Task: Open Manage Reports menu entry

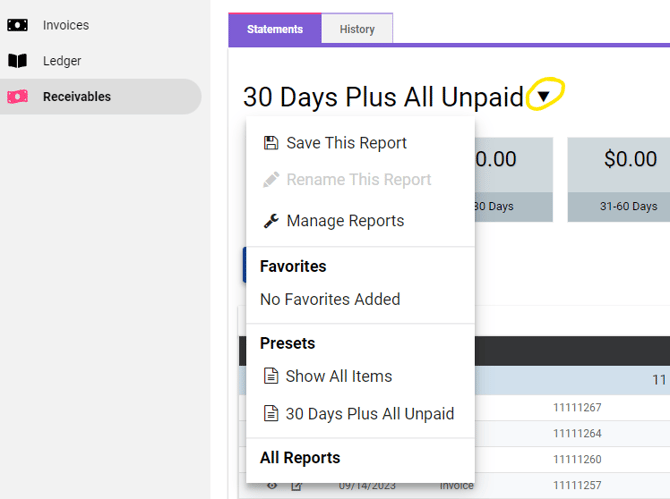Action: (x=345, y=221)
